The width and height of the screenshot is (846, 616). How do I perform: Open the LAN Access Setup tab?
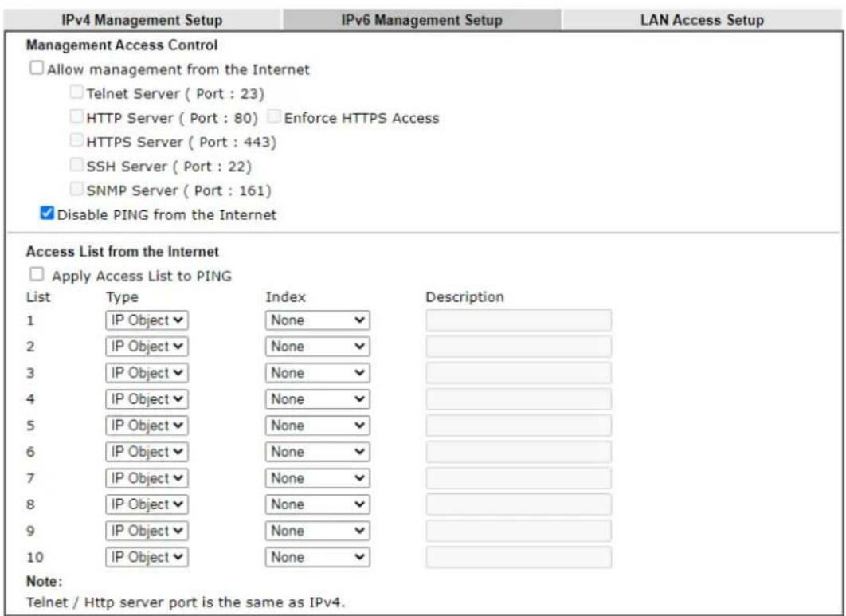tap(701, 20)
